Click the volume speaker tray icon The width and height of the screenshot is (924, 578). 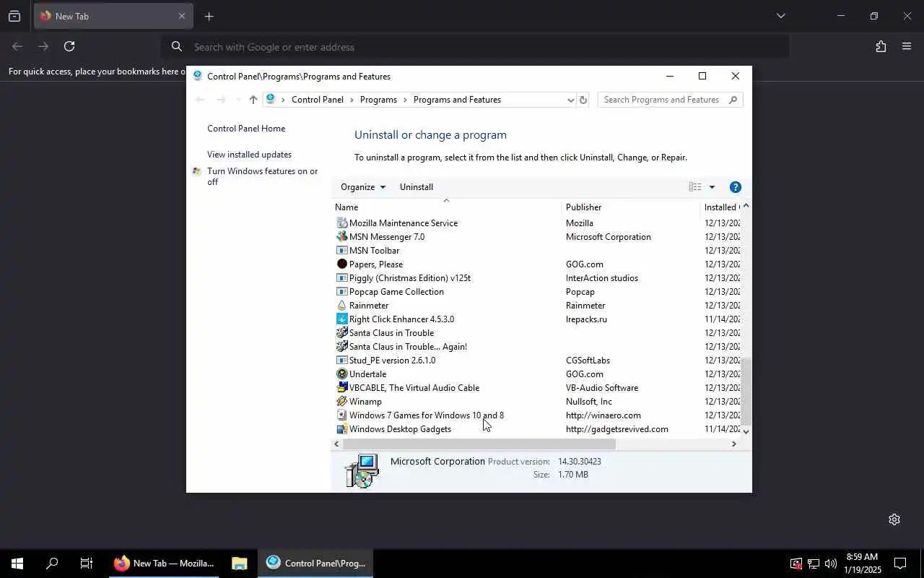pos(830,564)
